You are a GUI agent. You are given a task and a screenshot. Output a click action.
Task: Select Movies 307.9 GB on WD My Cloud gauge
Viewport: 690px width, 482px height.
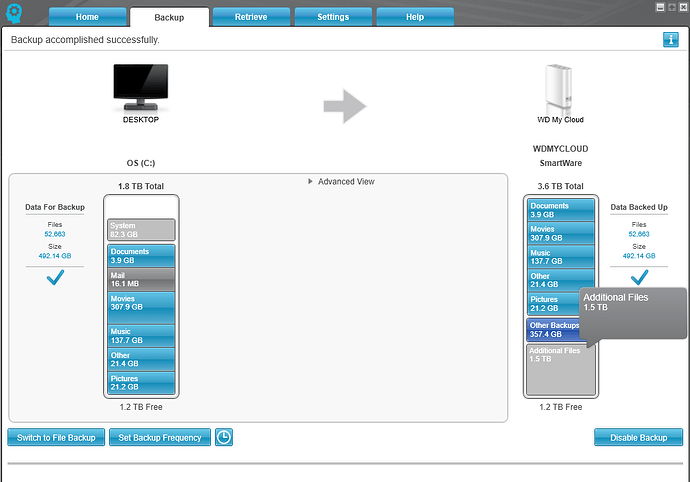[561, 233]
